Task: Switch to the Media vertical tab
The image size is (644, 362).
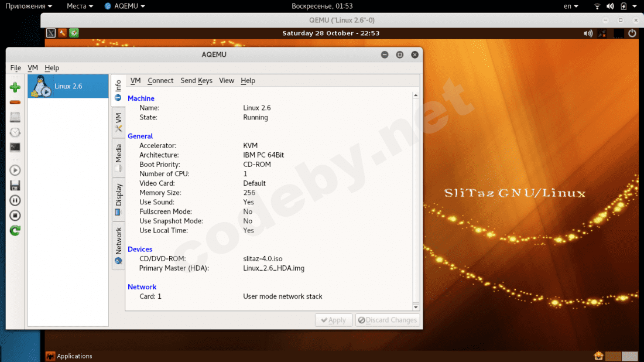Action: [118, 158]
